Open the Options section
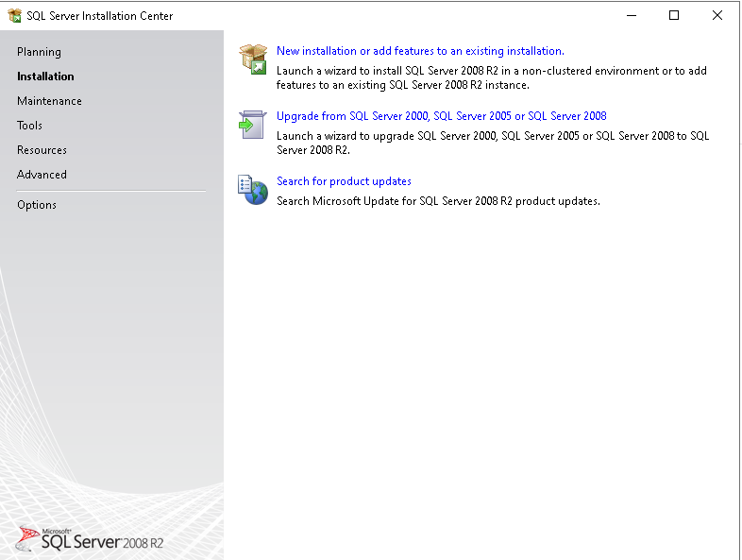 [x=37, y=205]
